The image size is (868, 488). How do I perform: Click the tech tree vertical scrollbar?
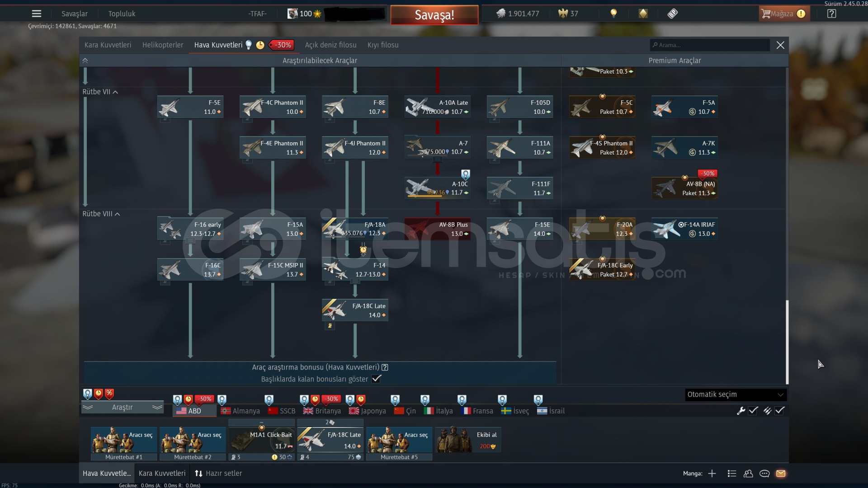[x=787, y=342]
